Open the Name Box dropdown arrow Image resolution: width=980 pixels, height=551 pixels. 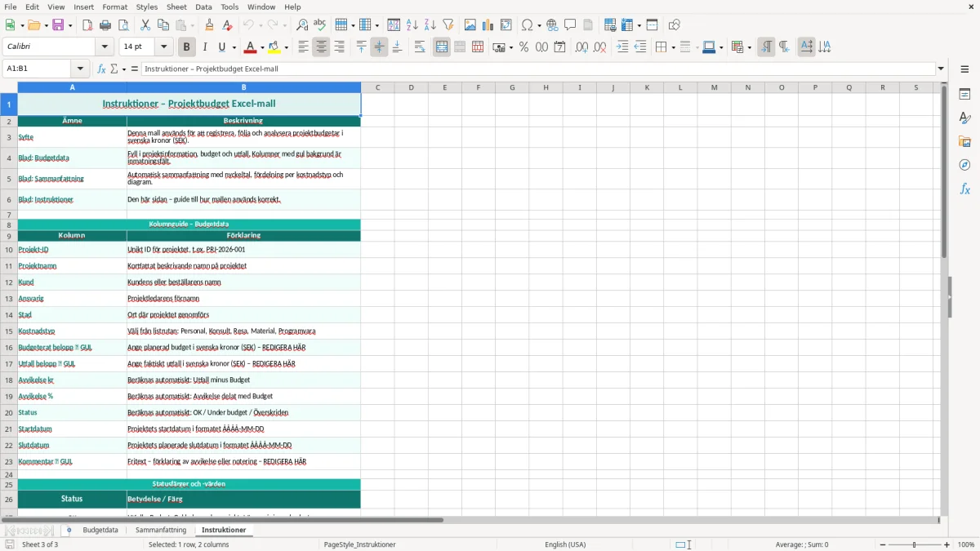pos(80,69)
